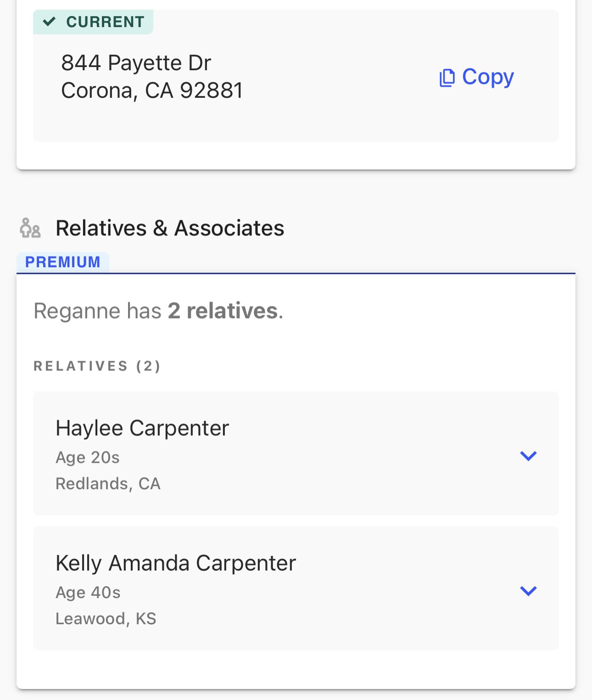Click the CURRENT address badge

pos(93,22)
